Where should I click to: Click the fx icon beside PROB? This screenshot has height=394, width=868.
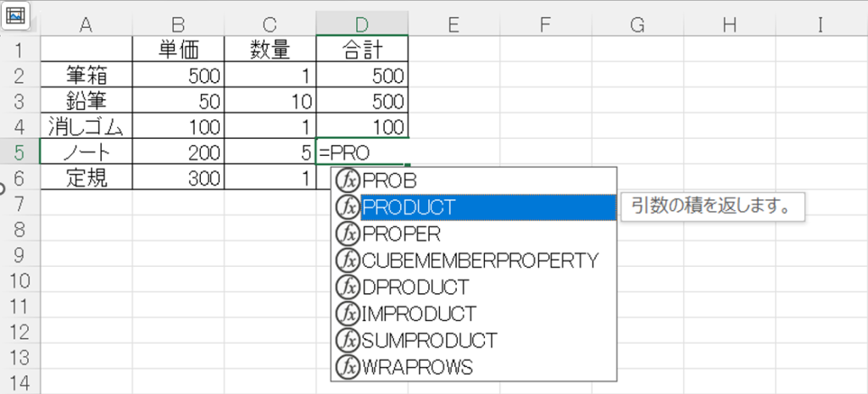tap(348, 180)
